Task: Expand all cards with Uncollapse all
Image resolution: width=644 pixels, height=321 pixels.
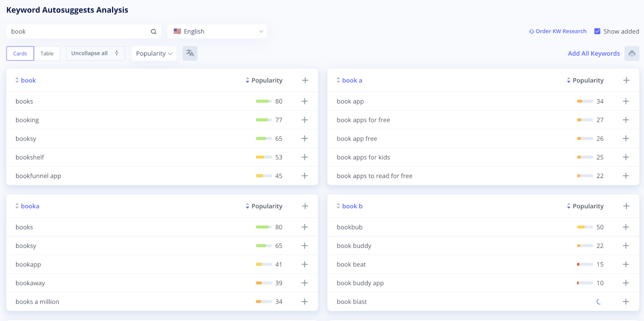Action: click(x=95, y=53)
